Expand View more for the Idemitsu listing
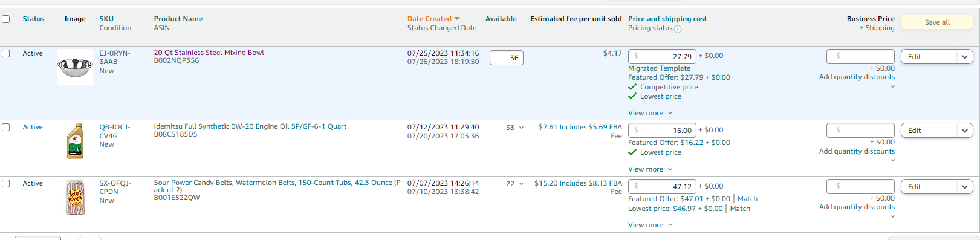The width and height of the screenshot is (980, 240). point(650,169)
